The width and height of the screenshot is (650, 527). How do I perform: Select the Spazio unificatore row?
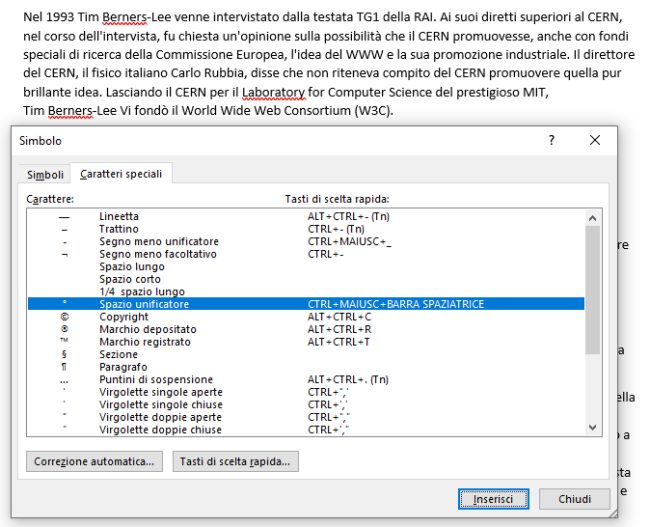pos(306,304)
